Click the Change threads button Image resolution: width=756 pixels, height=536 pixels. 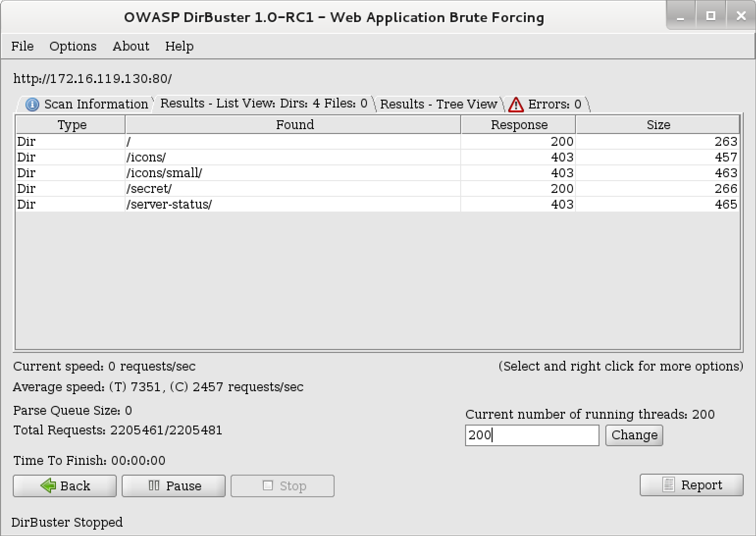click(634, 435)
